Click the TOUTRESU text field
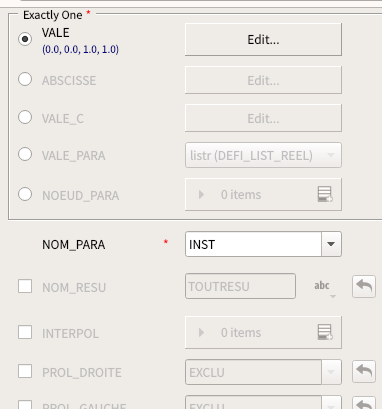Image resolution: width=382 pixels, height=409 pixels. (240, 286)
